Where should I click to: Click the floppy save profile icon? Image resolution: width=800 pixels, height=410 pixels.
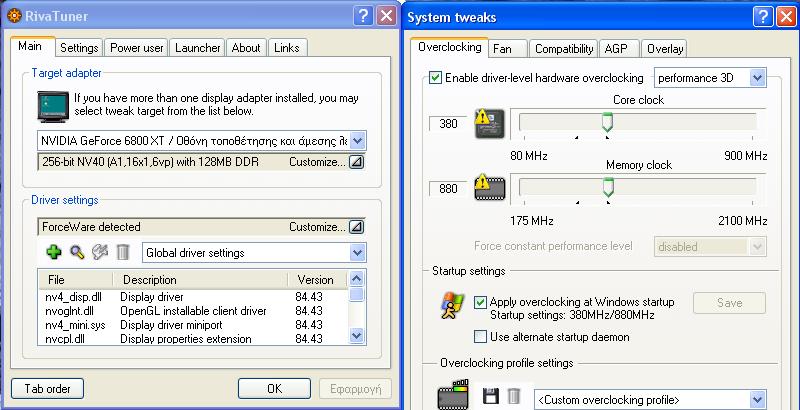(491, 396)
